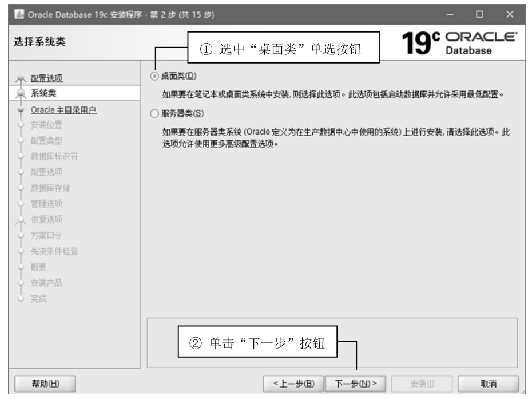Click the 上一步 button
The height and width of the screenshot is (399, 532).
tap(293, 384)
